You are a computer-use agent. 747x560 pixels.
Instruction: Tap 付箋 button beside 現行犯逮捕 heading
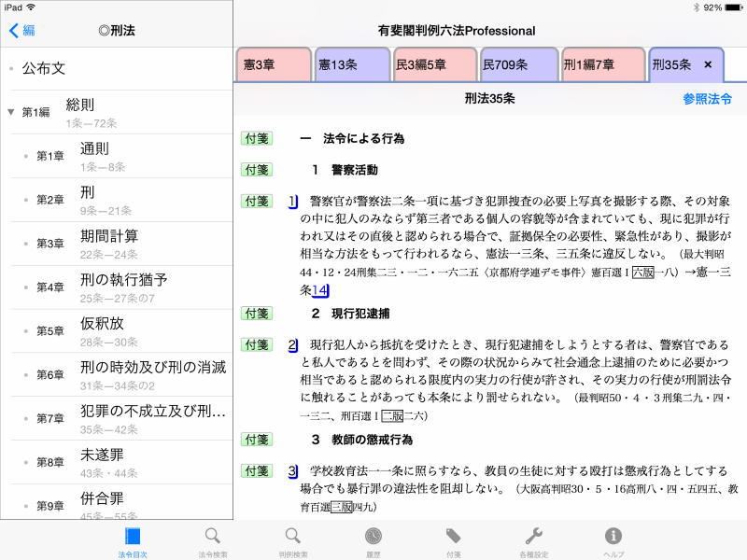tap(257, 314)
